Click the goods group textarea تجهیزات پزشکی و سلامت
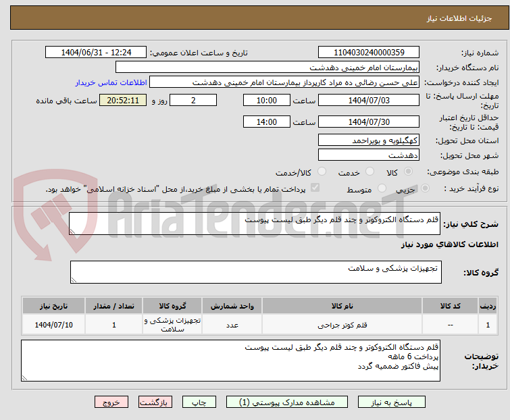 pyautogui.click(x=256, y=272)
